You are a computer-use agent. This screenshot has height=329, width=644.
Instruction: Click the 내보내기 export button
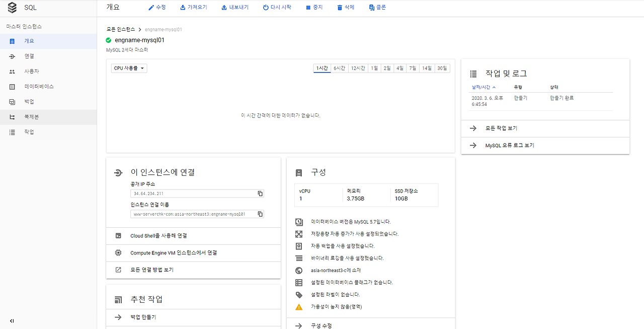point(235,8)
